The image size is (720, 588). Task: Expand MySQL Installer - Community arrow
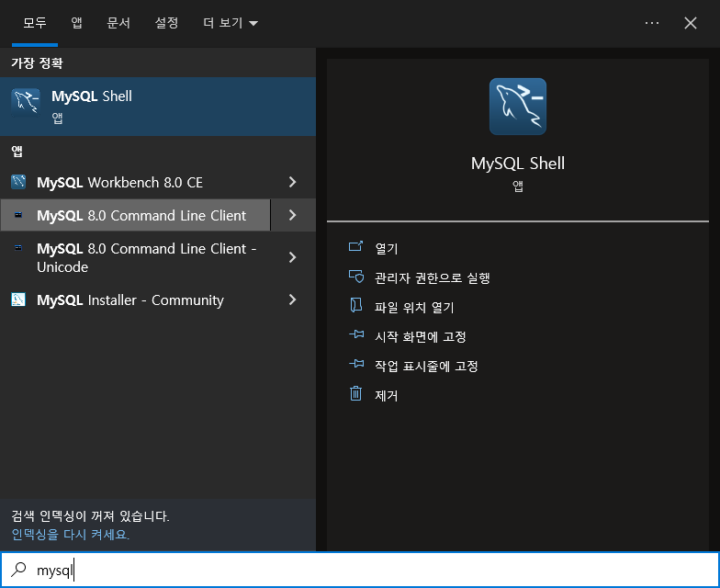tap(292, 300)
